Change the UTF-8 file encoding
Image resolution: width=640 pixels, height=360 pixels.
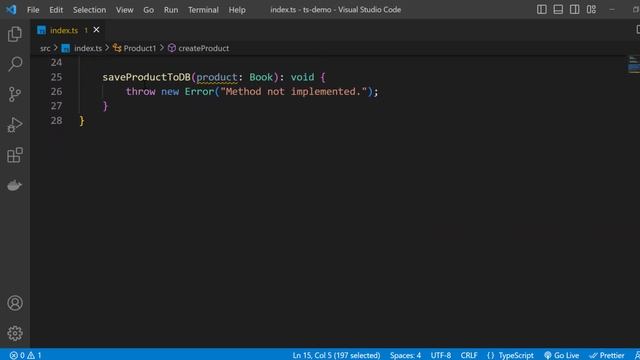(x=441, y=355)
